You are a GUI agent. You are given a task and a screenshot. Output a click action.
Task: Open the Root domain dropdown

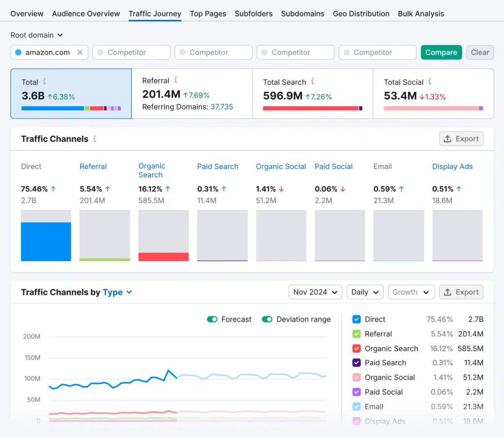point(37,35)
